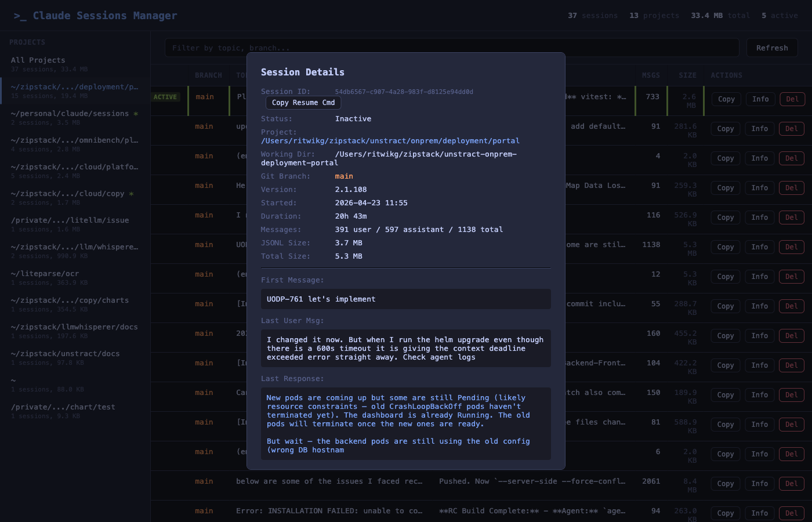Screen dimensions: 812x522
Task: Copy the session with 160 messages
Action: (725, 336)
